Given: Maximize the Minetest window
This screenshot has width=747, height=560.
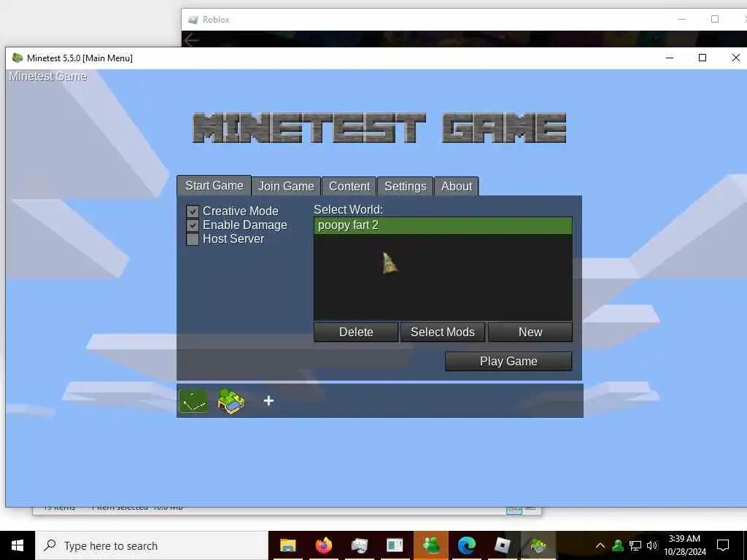Looking at the screenshot, I should (x=703, y=58).
